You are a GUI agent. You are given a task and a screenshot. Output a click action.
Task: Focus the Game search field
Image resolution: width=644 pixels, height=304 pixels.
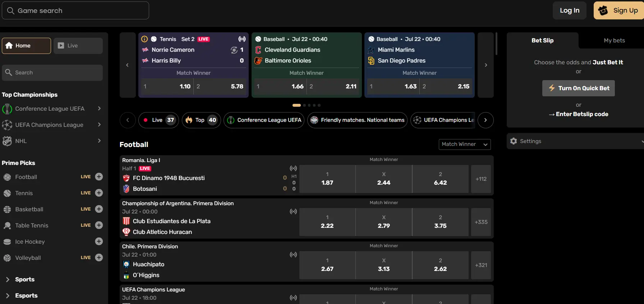pos(75,10)
